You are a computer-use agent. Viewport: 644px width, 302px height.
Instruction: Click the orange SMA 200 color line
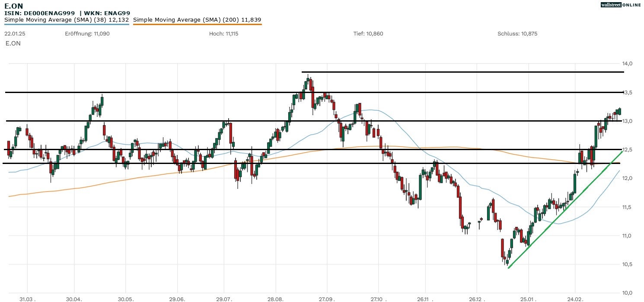pos(197,25)
